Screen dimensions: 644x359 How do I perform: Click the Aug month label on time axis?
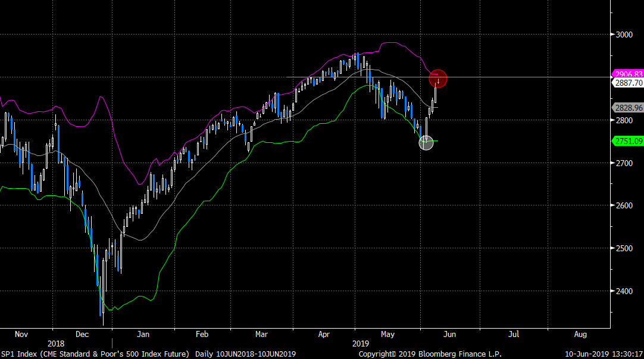click(580, 335)
